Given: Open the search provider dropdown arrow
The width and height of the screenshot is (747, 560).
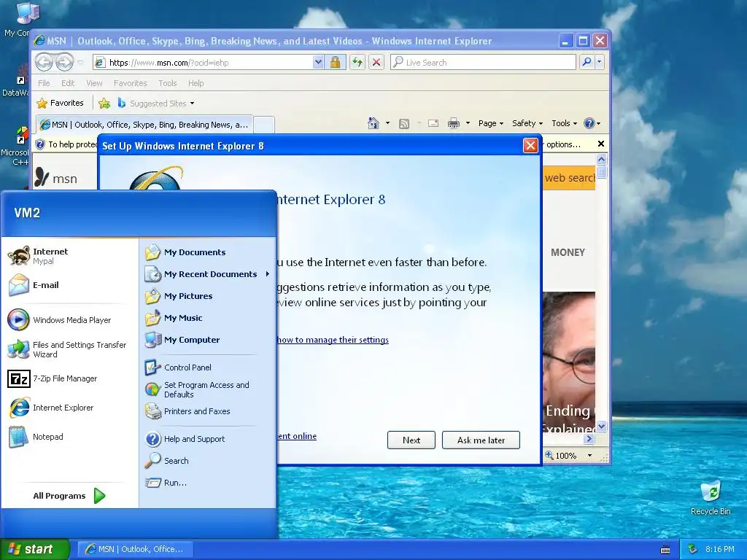Looking at the screenshot, I should pyautogui.click(x=600, y=62).
